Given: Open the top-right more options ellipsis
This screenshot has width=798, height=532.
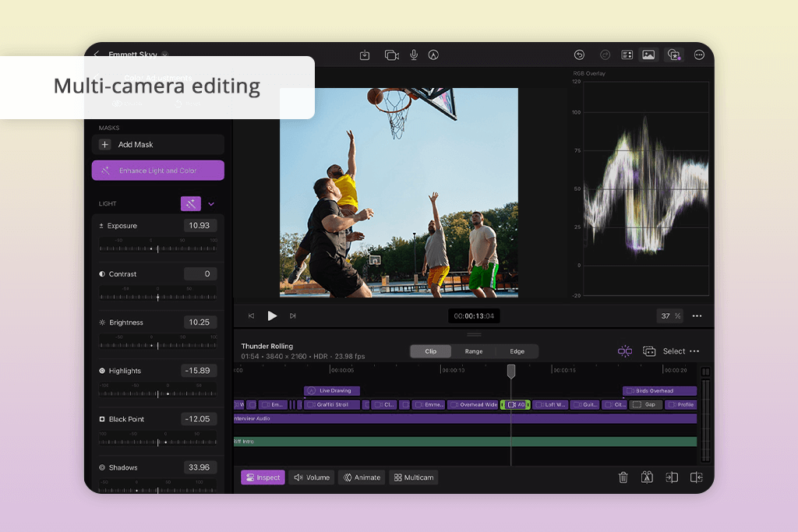Looking at the screenshot, I should [x=699, y=55].
